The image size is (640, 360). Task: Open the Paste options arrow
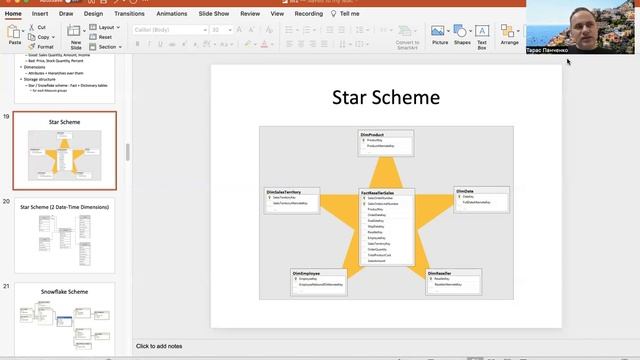[23, 31]
